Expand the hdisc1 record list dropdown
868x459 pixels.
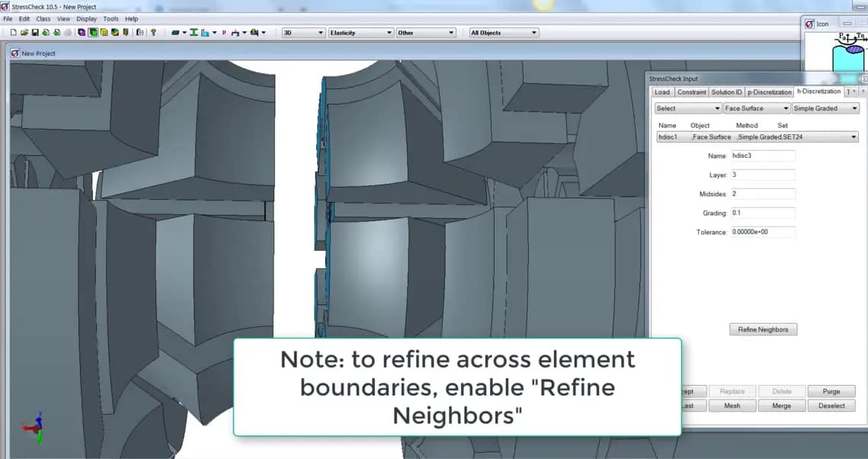coord(854,137)
